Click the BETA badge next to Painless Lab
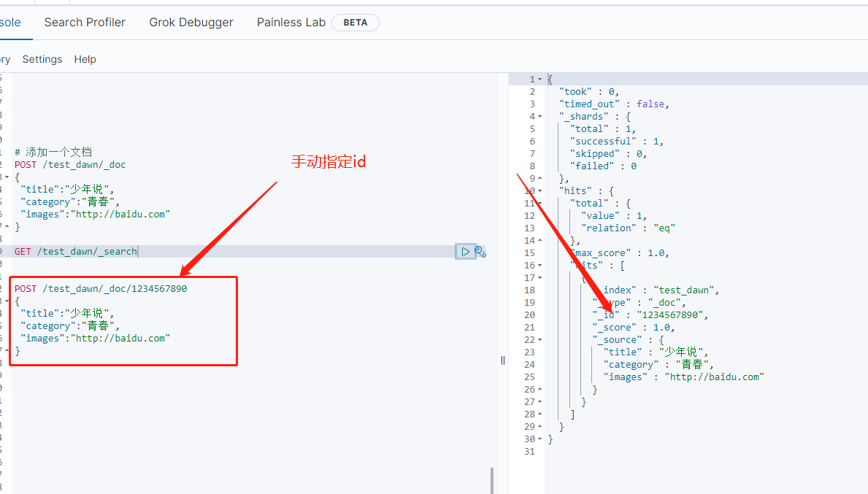868x494 pixels. 356,23
